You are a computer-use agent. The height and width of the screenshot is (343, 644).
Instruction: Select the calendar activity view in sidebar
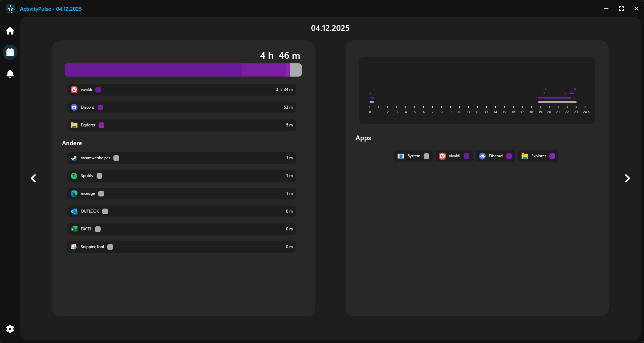[10, 52]
